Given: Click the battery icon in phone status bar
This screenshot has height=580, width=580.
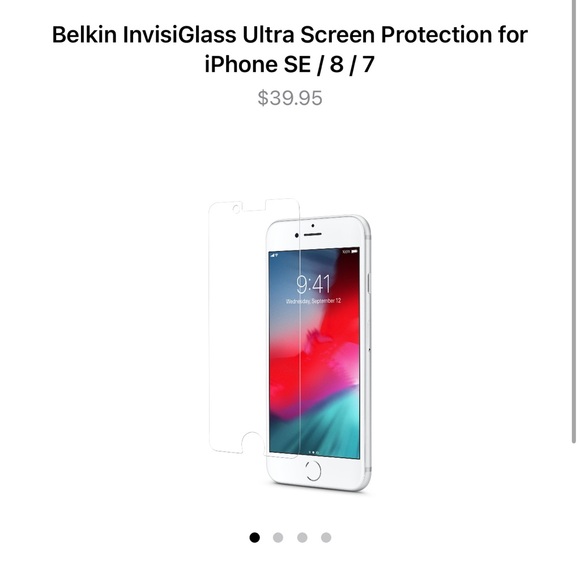Looking at the screenshot, I should 354,252.
